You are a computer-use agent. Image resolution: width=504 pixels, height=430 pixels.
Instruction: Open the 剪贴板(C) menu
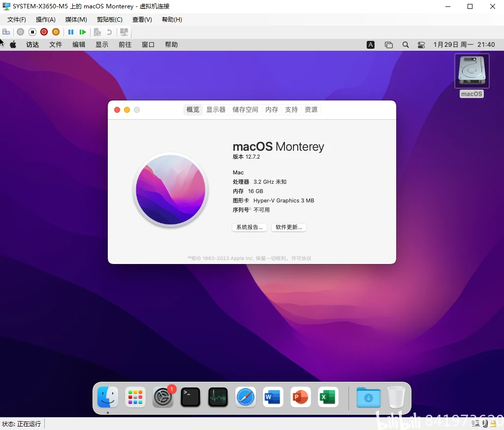pyautogui.click(x=110, y=20)
